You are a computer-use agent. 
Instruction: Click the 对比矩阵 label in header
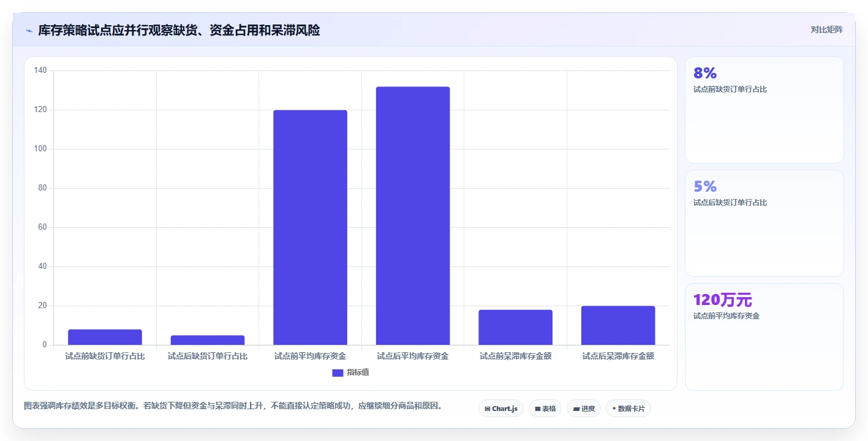(x=826, y=29)
